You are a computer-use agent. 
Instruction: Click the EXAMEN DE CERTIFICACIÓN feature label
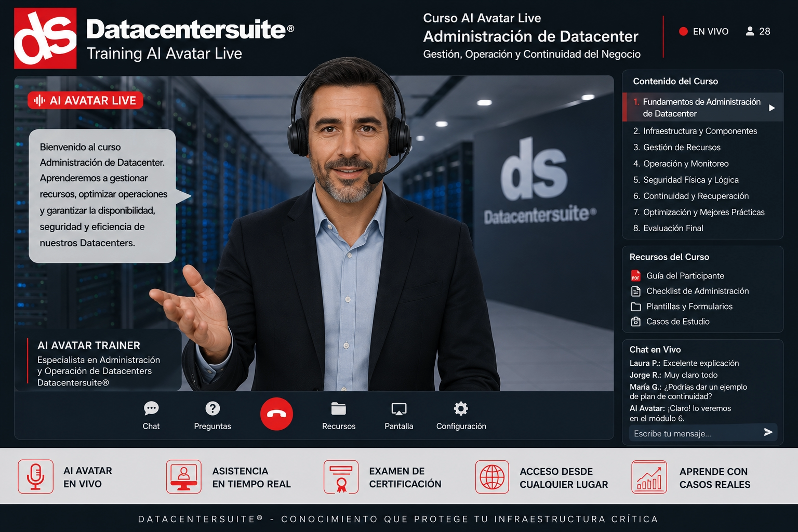click(405, 477)
